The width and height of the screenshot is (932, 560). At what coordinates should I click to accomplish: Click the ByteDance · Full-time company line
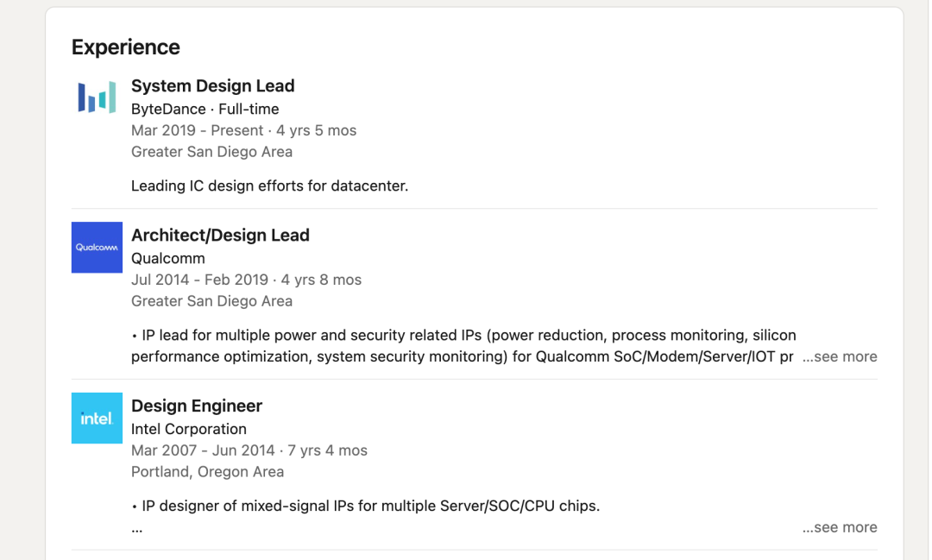pyautogui.click(x=205, y=109)
